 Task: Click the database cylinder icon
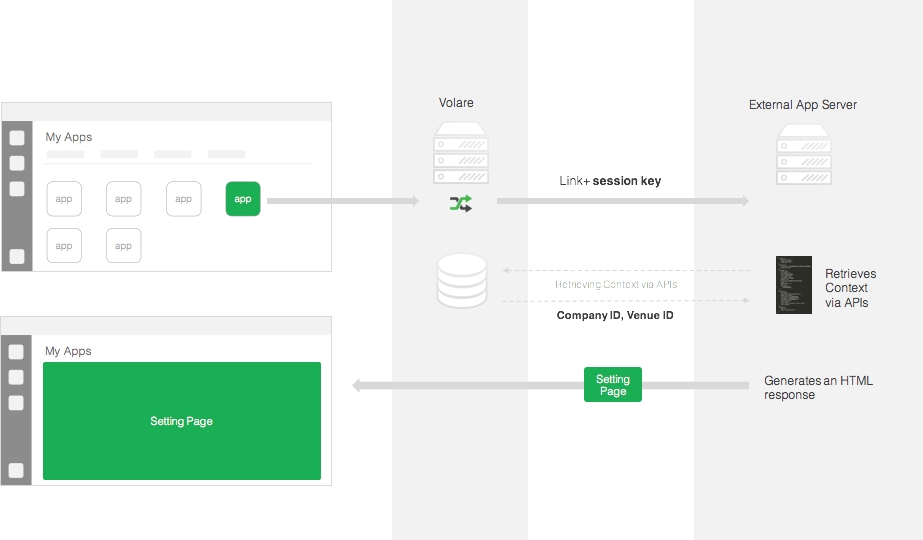(x=461, y=280)
